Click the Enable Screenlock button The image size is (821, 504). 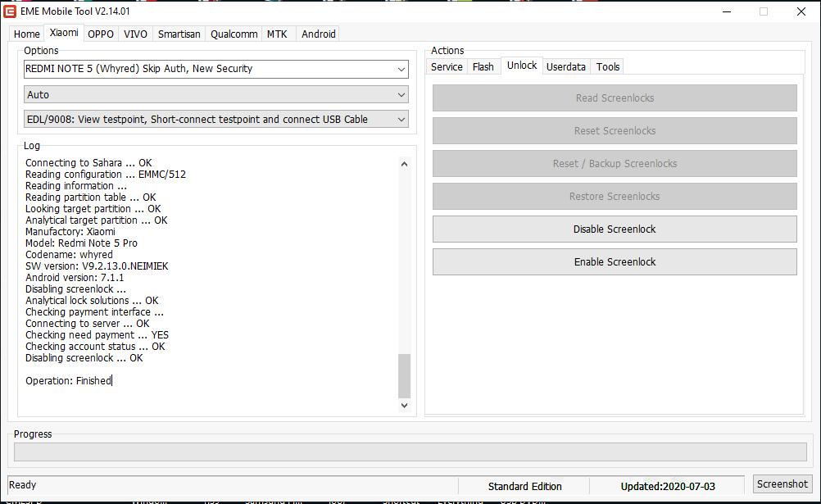pyautogui.click(x=615, y=262)
